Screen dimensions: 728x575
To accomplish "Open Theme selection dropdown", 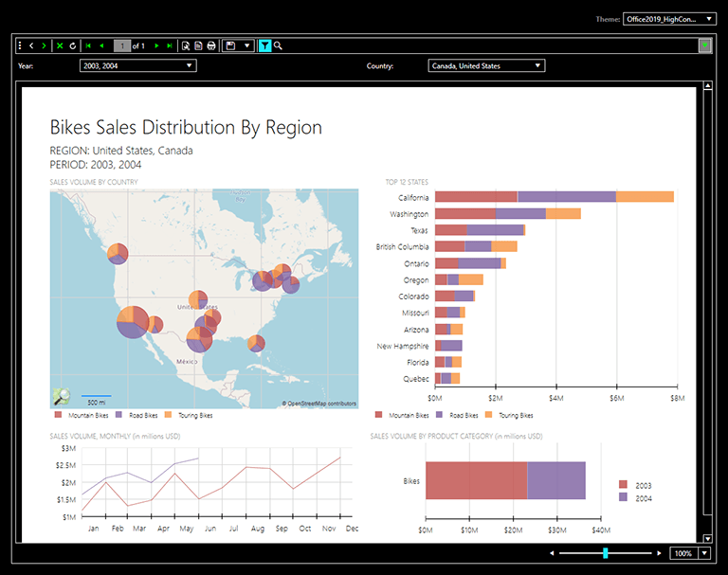I will click(669, 19).
